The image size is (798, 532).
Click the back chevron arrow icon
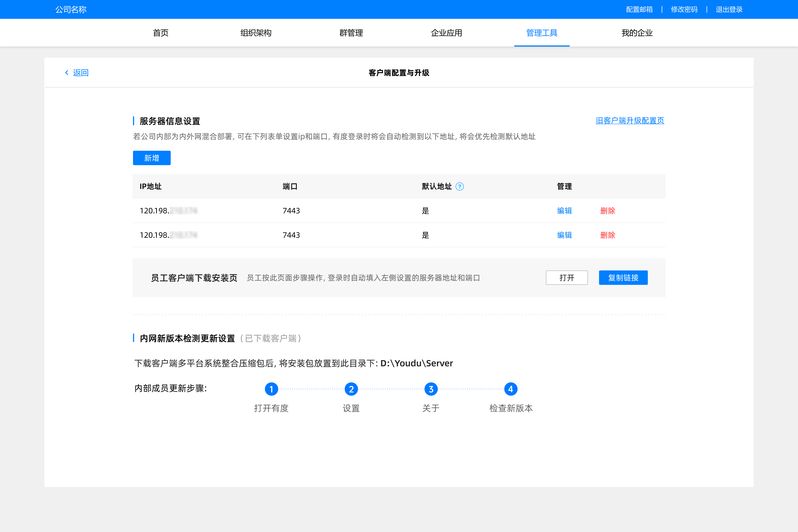click(x=67, y=73)
